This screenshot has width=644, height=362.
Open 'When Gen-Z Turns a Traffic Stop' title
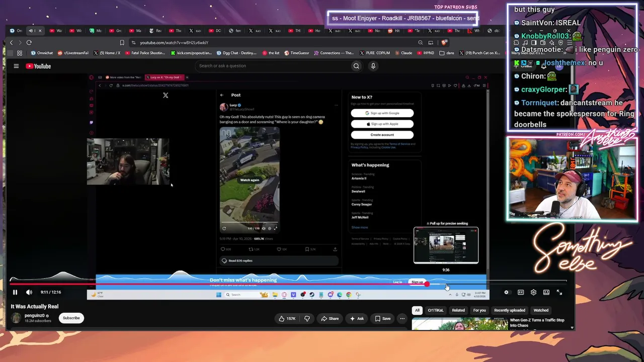[x=537, y=322]
